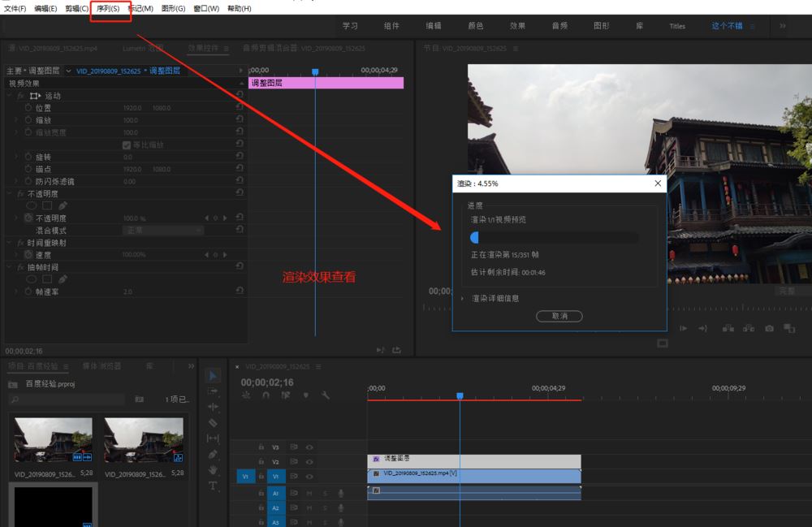Export a frame using the camera icon

click(x=769, y=328)
